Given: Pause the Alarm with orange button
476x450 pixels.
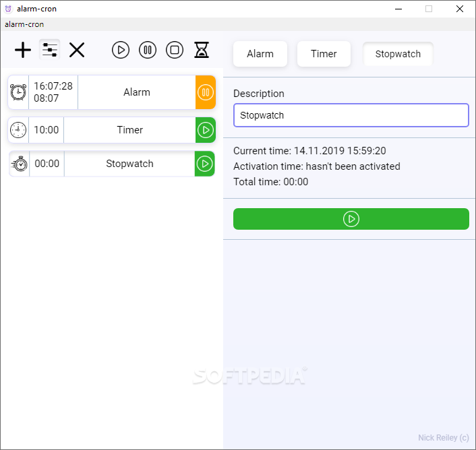Looking at the screenshot, I should pyautogui.click(x=206, y=92).
